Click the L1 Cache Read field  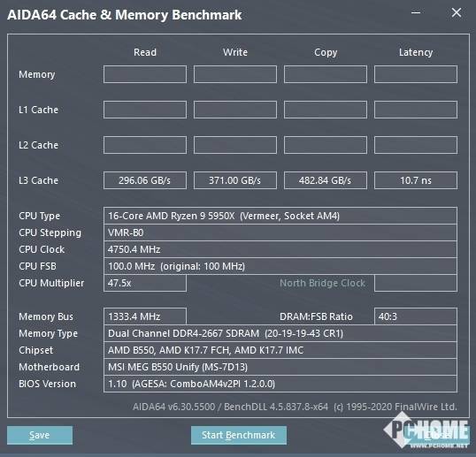pos(145,110)
